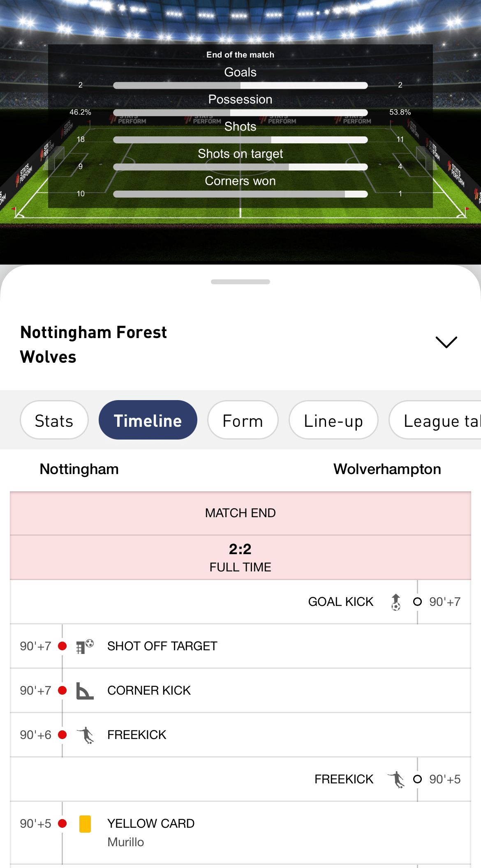This screenshot has width=481, height=868.
Task: Click the hollow marker at goal kick 90'+7
Action: [x=417, y=602]
